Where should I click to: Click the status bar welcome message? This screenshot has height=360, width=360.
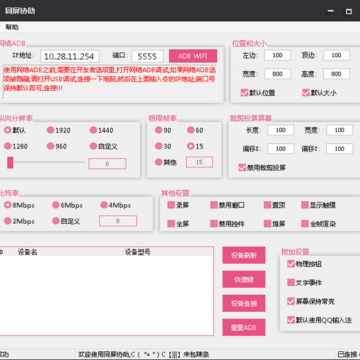(x=144, y=354)
